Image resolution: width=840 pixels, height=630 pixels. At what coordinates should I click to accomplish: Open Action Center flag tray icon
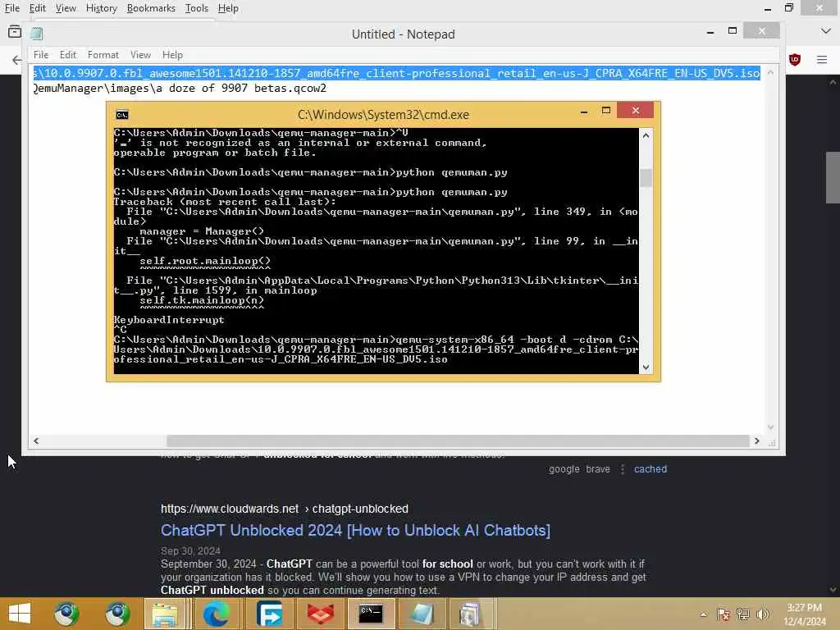tap(724, 614)
